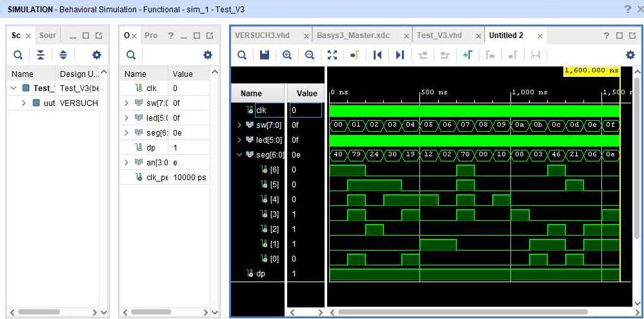644x319 pixels.
Task: Open the Objects panel settings gear
Action: pos(208,55)
